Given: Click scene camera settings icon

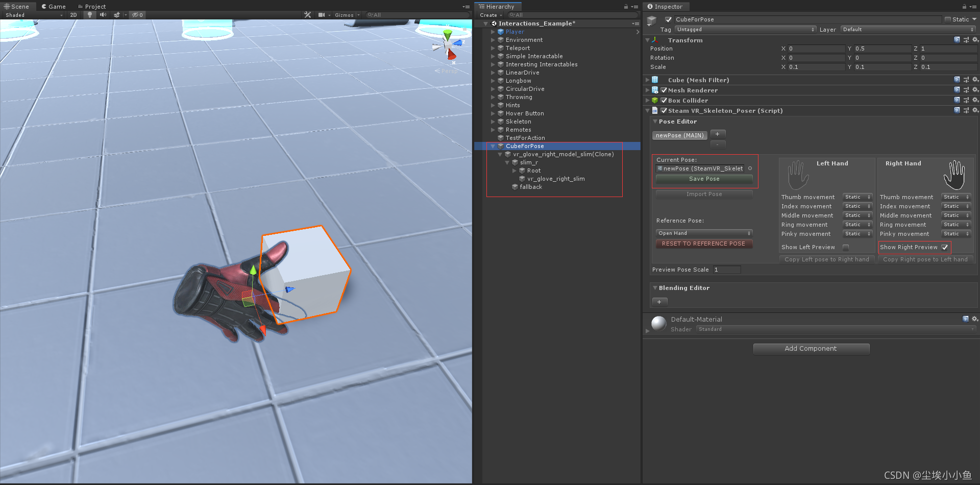Looking at the screenshot, I should [x=322, y=15].
